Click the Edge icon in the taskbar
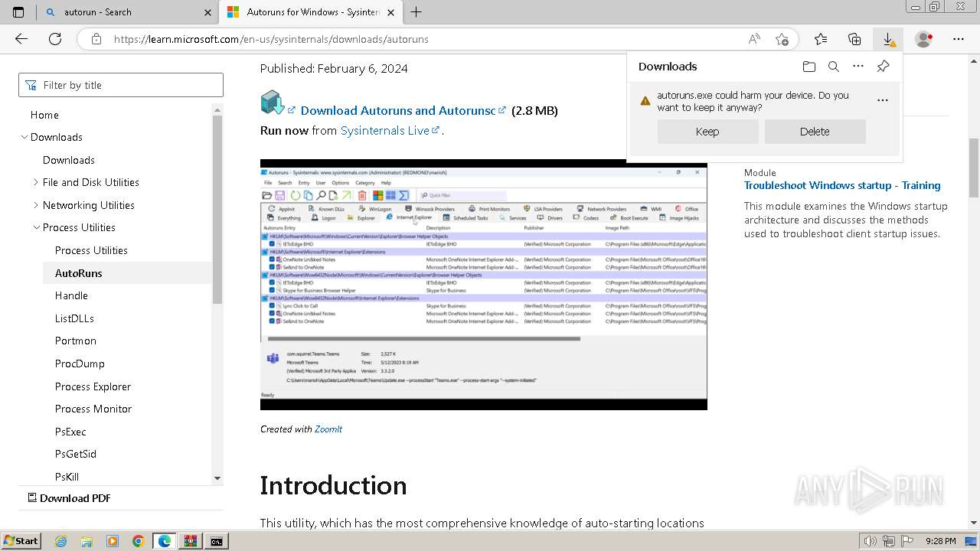 click(x=164, y=541)
